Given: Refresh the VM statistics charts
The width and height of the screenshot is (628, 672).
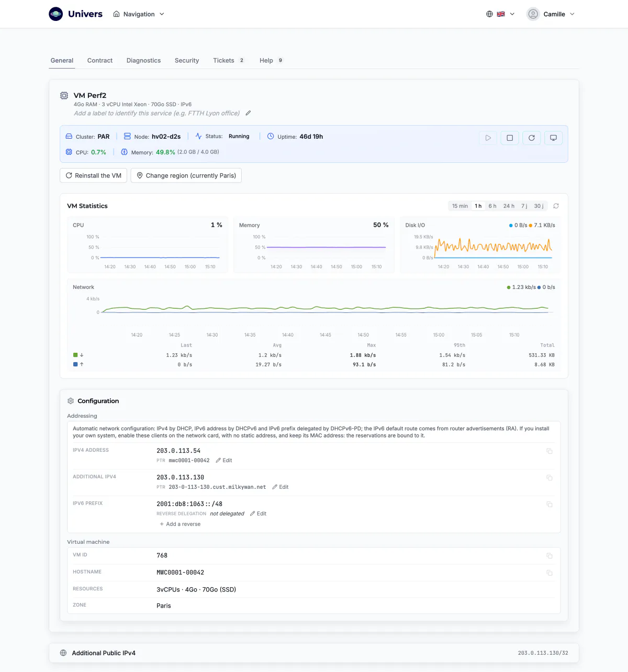Looking at the screenshot, I should pyautogui.click(x=556, y=206).
